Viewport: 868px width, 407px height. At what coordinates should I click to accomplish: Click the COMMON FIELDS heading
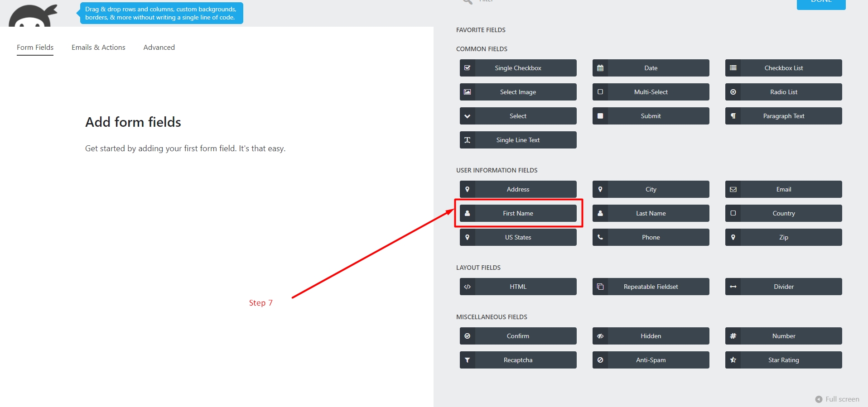(x=482, y=49)
